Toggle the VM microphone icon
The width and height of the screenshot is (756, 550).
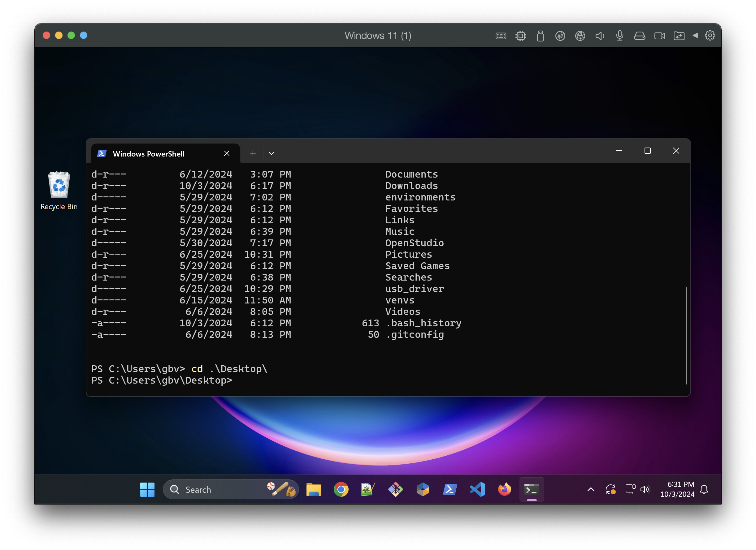click(x=620, y=36)
